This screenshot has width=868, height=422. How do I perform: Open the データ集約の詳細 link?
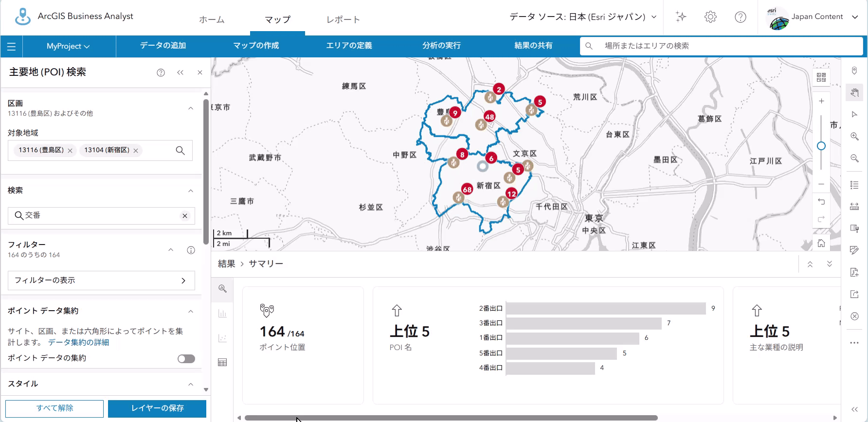click(x=78, y=342)
